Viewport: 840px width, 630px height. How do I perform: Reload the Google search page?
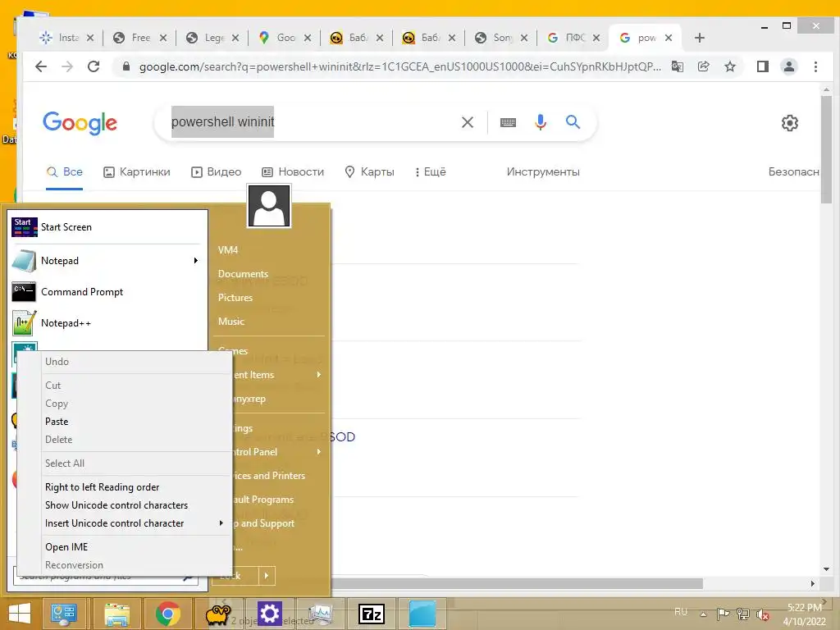coord(94,66)
